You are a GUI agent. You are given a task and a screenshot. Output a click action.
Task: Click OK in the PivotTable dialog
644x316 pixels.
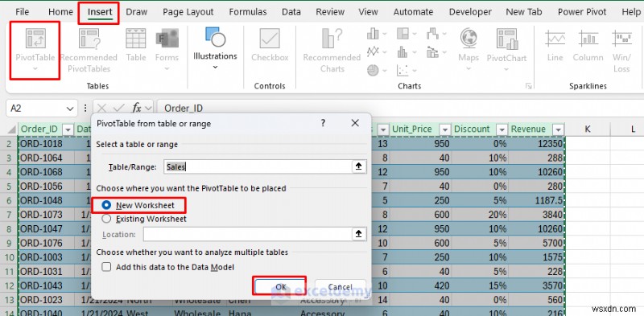coord(281,286)
